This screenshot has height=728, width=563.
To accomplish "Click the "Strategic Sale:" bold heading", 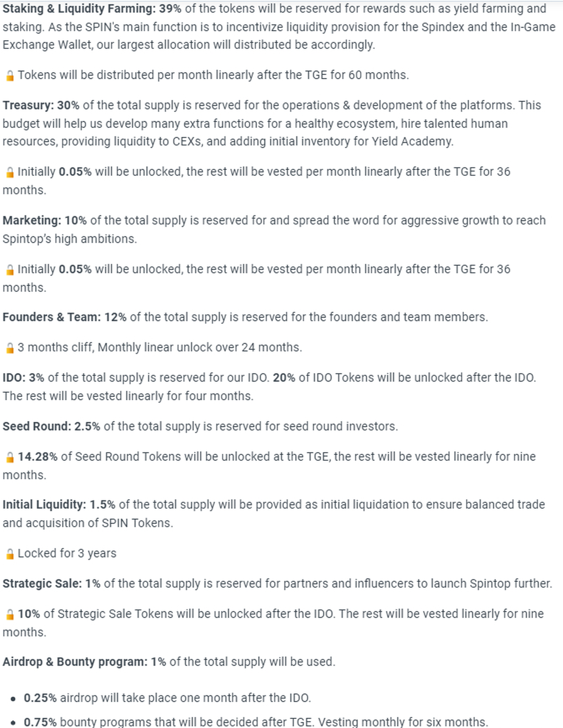I will point(42,584).
